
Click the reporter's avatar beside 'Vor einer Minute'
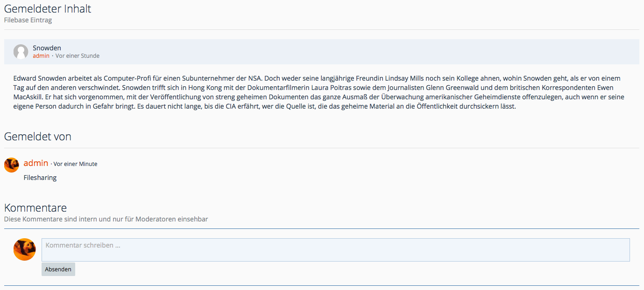pos(12,165)
